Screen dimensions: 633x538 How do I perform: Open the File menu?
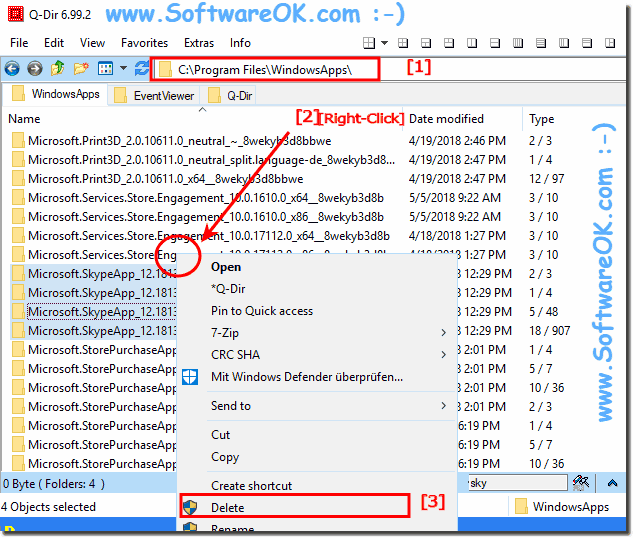click(19, 43)
